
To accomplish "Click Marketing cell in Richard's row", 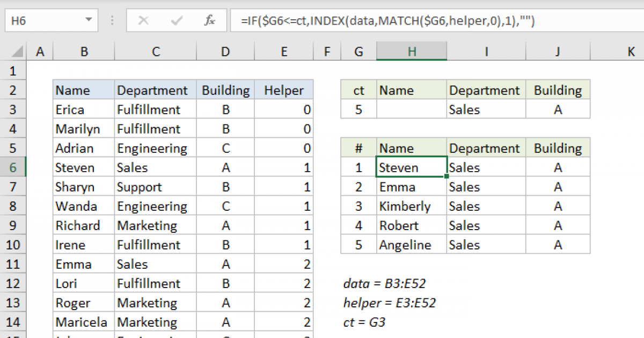I will tap(156, 225).
